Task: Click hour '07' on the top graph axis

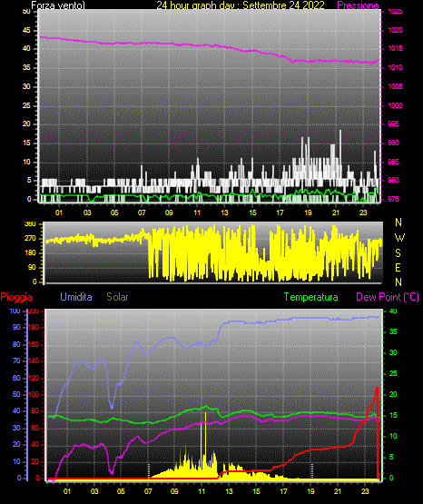Action: point(142,212)
